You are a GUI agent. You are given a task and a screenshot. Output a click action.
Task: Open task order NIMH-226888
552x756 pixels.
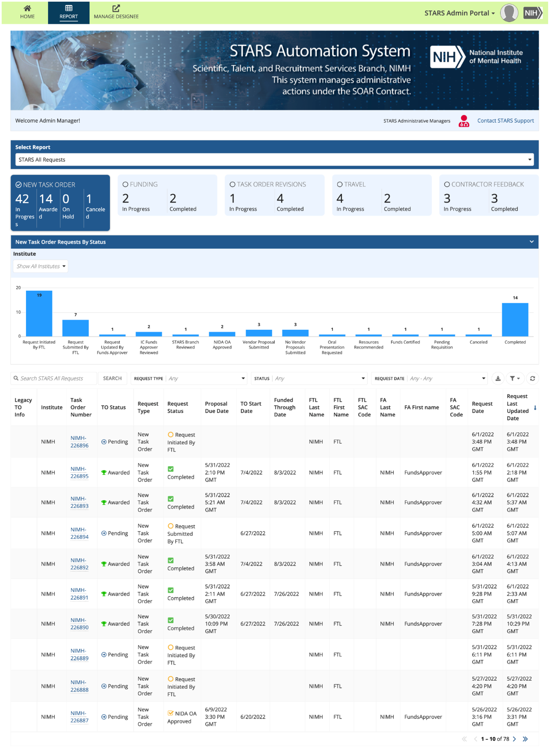tap(79, 686)
